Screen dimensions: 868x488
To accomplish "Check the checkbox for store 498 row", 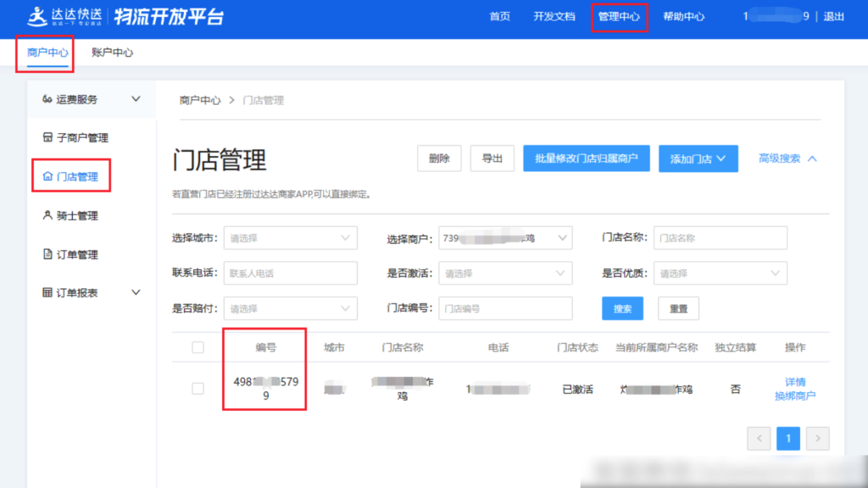I will pyautogui.click(x=198, y=388).
